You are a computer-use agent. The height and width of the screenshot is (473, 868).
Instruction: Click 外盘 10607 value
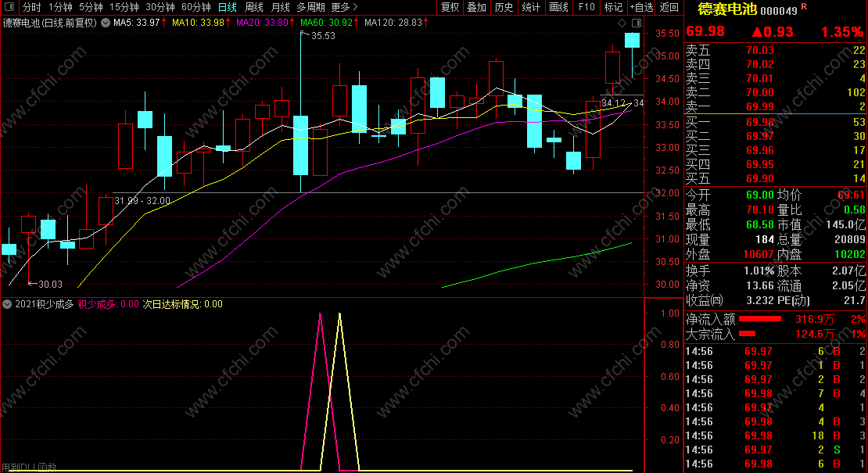[758, 254]
